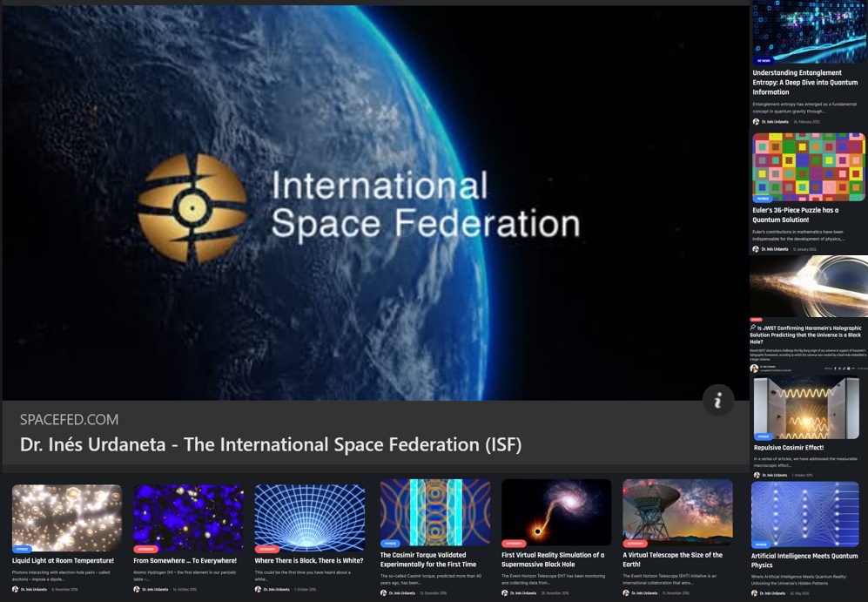Click the International Space Federation gold logo

[x=192, y=208]
